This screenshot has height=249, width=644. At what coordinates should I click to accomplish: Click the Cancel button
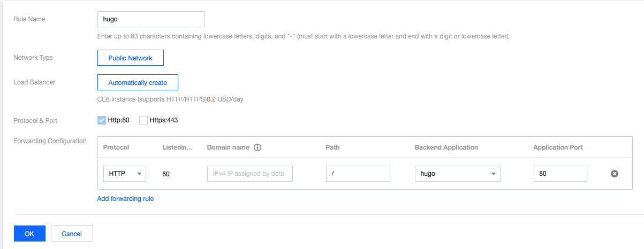pos(72,234)
